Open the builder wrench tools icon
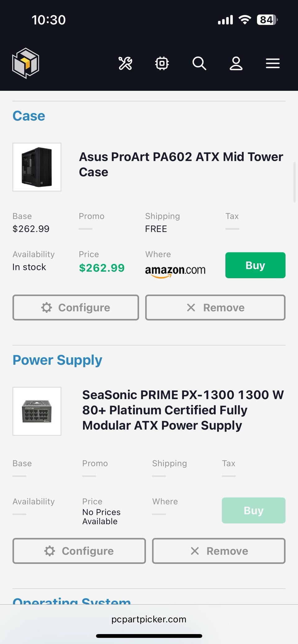Image resolution: width=298 pixels, height=644 pixels. pyautogui.click(x=125, y=64)
